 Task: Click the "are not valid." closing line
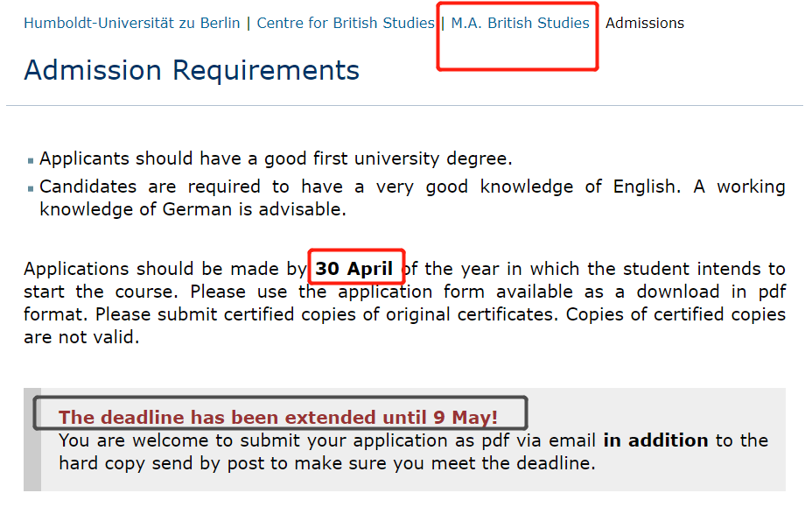[x=81, y=337]
